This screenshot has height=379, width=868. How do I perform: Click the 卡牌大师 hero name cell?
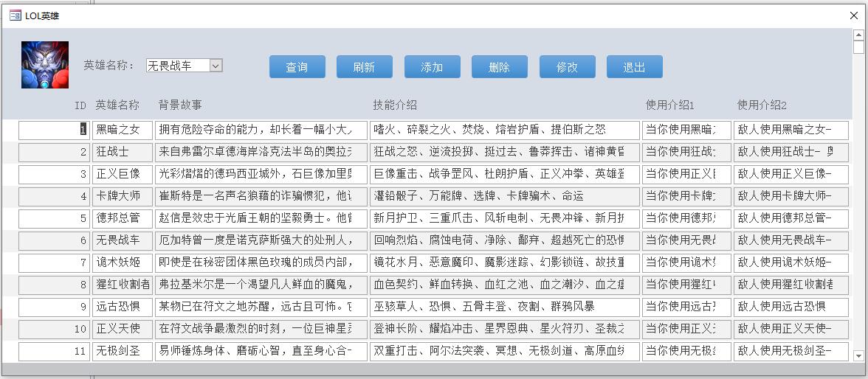(123, 196)
